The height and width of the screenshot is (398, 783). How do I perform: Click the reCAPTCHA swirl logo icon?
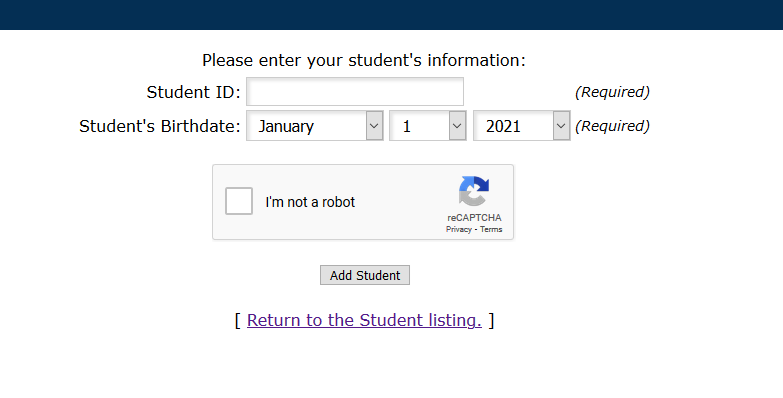tap(474, 191)
